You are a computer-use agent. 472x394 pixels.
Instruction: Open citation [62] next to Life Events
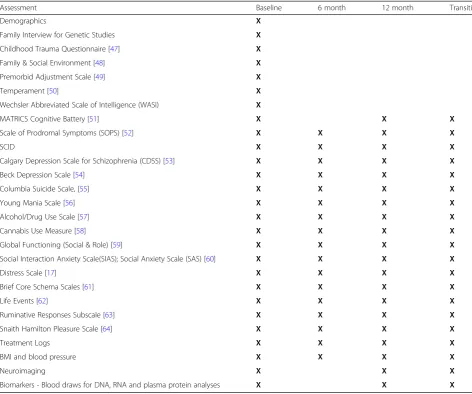42,301
